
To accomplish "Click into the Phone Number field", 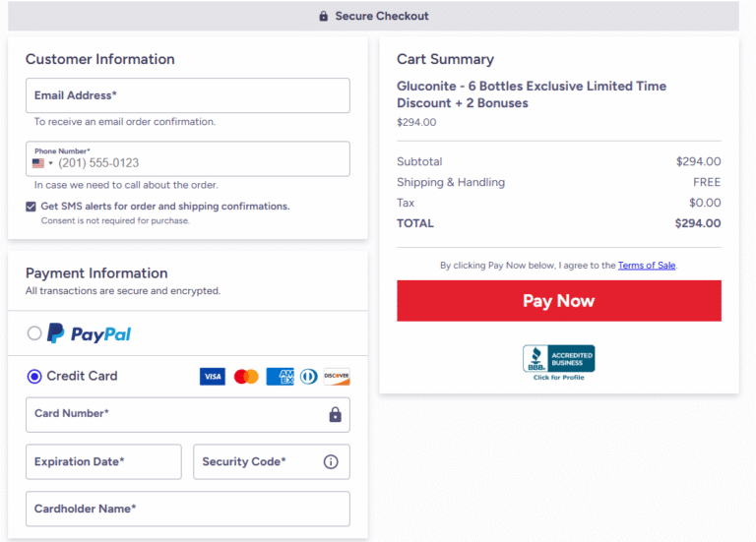I will click(x=197, y=161).
